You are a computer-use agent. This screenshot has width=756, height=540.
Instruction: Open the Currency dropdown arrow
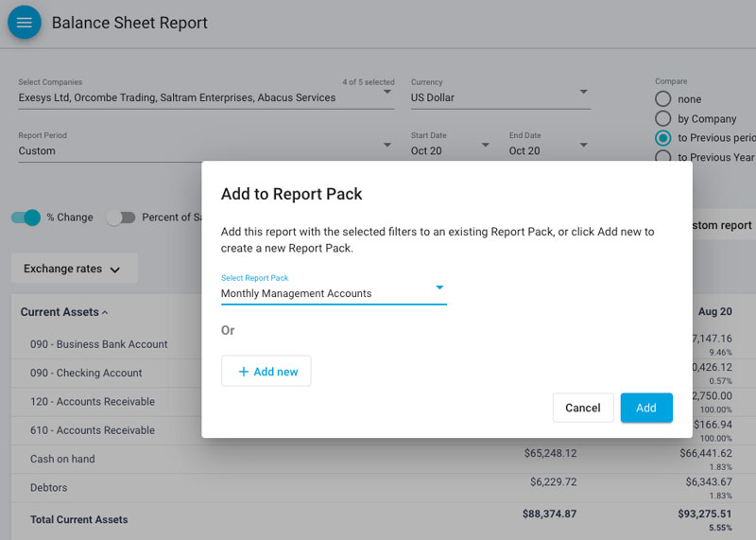pyautogui.click(x=583, y=92)
